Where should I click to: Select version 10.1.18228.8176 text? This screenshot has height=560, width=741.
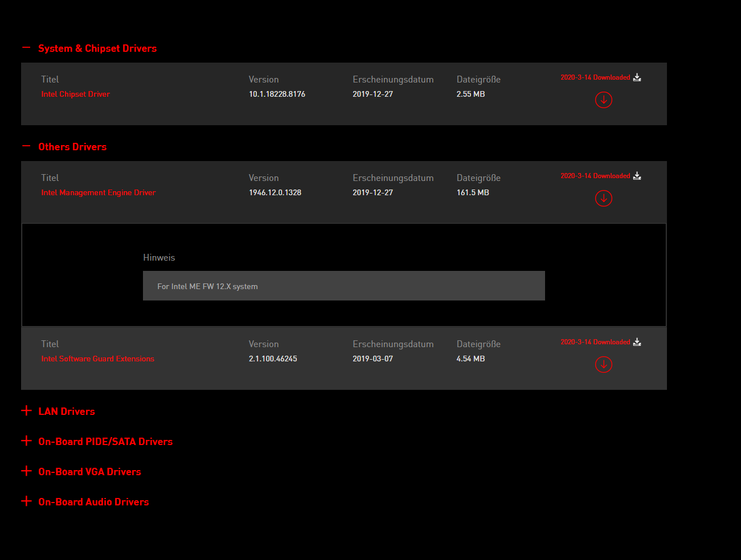[277, 94]
